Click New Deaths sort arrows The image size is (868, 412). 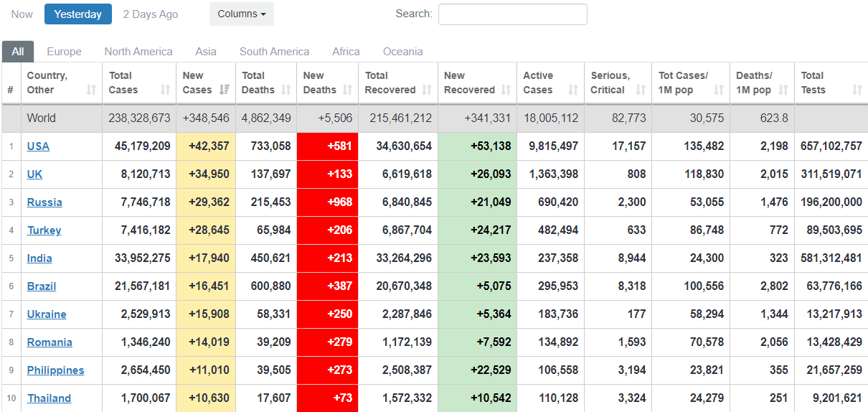pos(347,90)
